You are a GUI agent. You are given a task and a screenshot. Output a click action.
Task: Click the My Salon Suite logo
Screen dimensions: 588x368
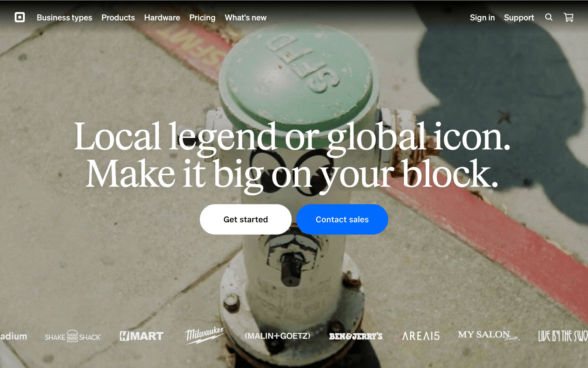pos(489,335)
